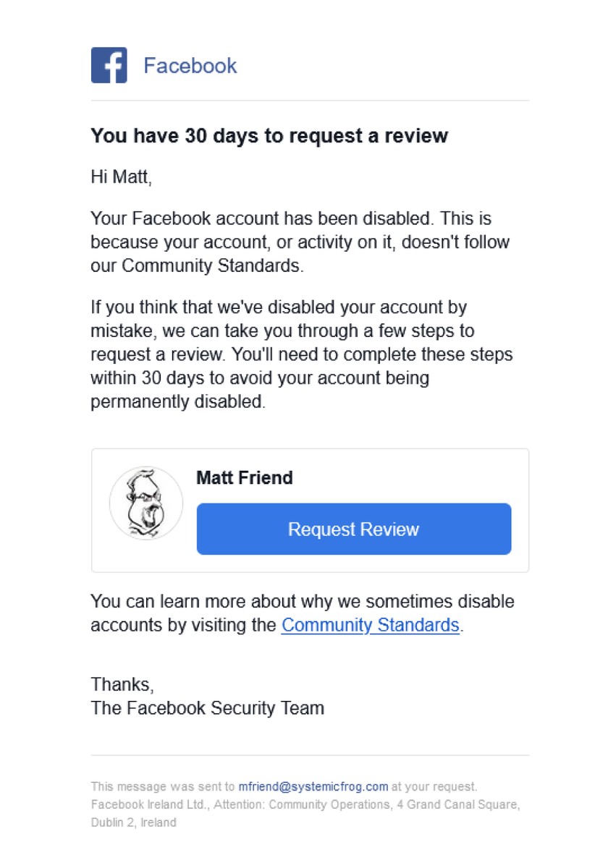608x868 pixels.
Task: Click "Dublin 2, Ireland" footer line
Action: [x=133, y=822]
